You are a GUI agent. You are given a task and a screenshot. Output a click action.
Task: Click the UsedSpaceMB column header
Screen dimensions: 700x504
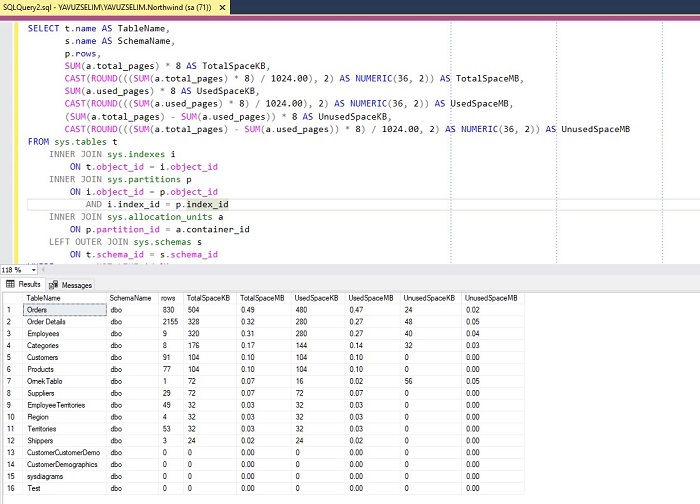tap(371, 298)
